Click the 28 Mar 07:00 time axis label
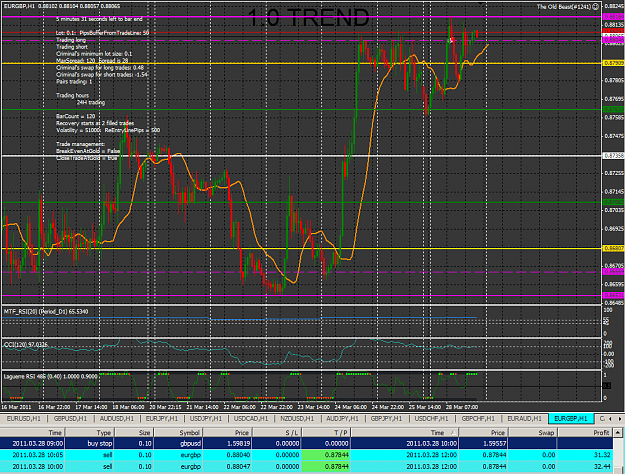The height and width of the screenshot is (474, 625). [x=462, y=407]
